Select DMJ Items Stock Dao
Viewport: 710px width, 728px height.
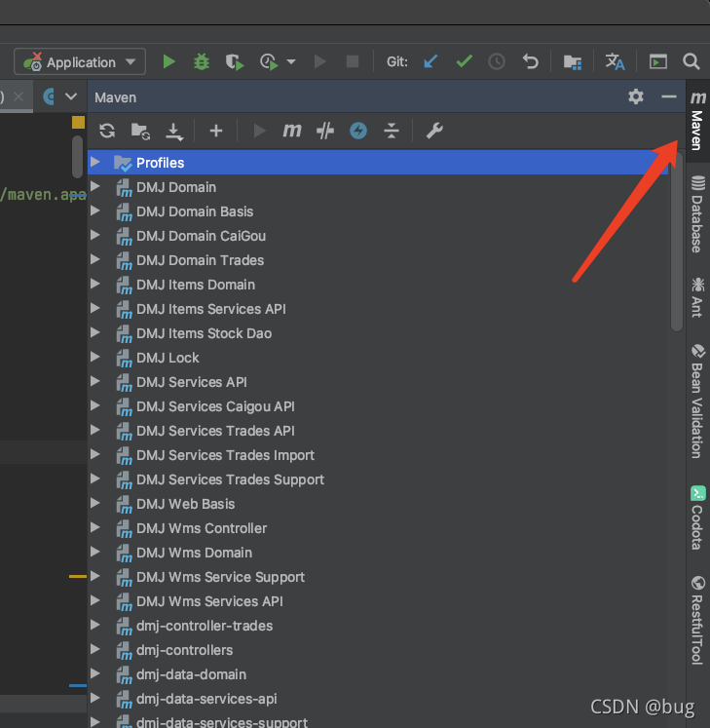(x=204, y=333)
